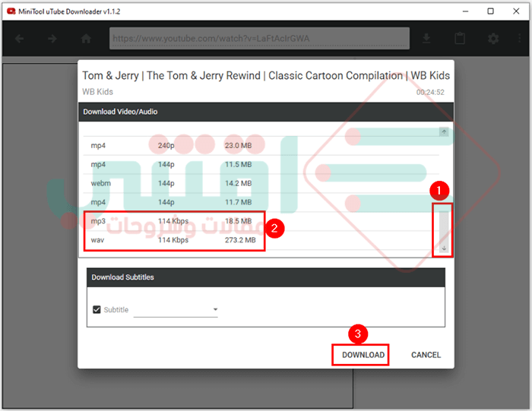
Task: Toggle the Subtitle checkbox
Action: click(x=97, y=310)
